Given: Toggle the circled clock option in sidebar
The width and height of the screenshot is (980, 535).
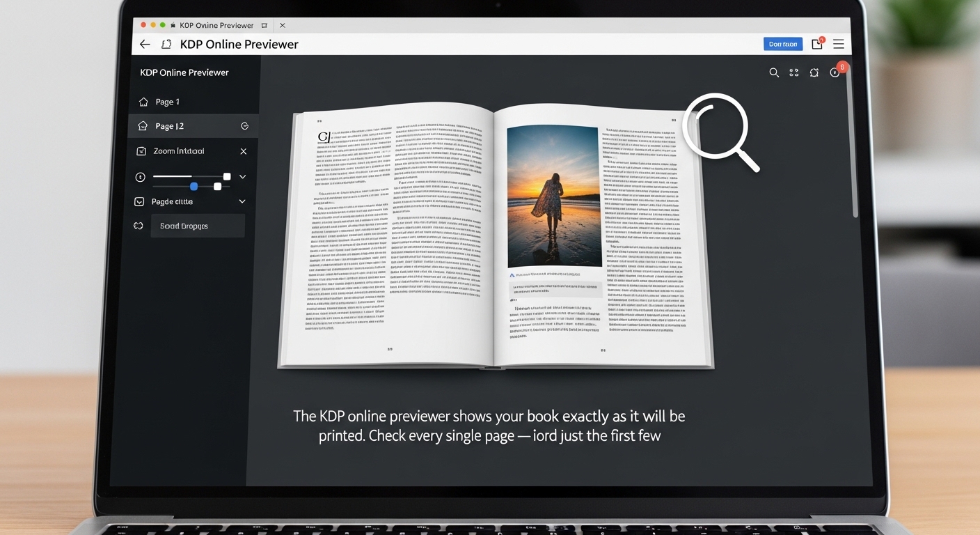Looking at the screenshot, I should pos(139,176).
